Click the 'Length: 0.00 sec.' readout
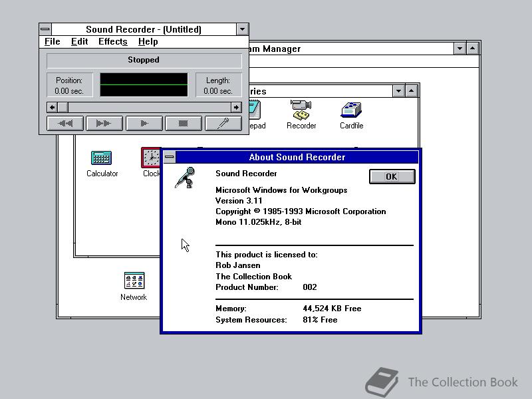532x399 pixels. [x=218, y=86]
